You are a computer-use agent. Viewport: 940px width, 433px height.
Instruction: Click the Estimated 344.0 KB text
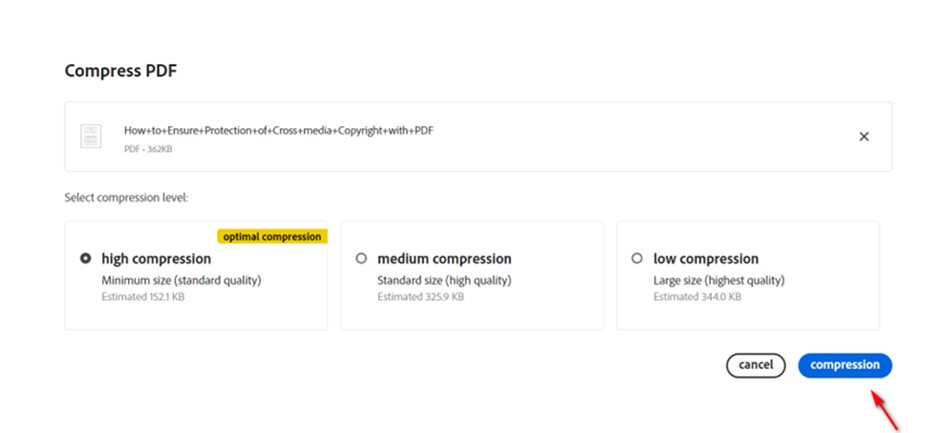point(697,297)
